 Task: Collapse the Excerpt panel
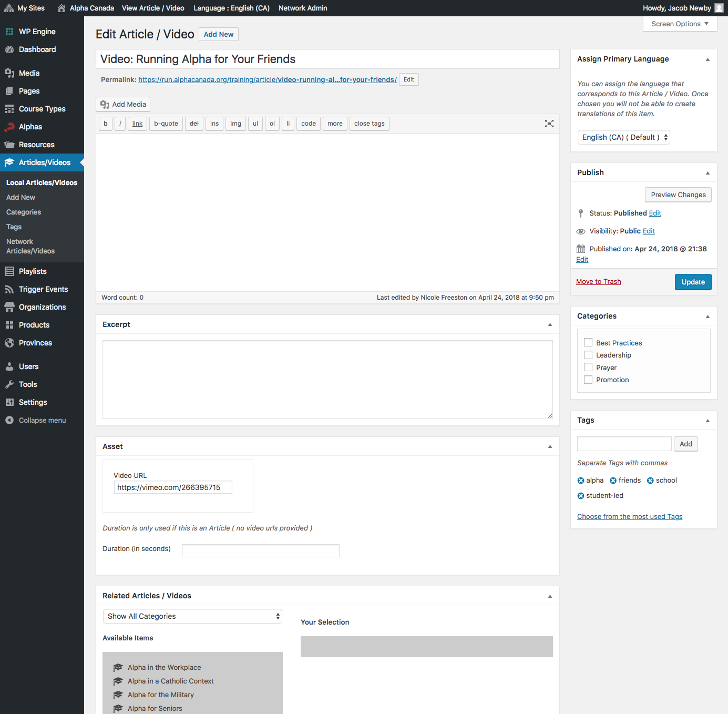click(x=550, y=324)
